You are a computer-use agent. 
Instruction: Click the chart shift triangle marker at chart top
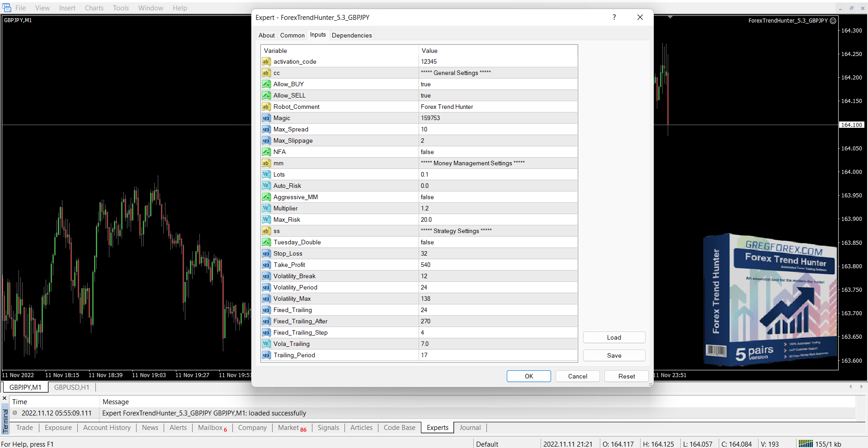pyautogui.click(x=670, y=17)
